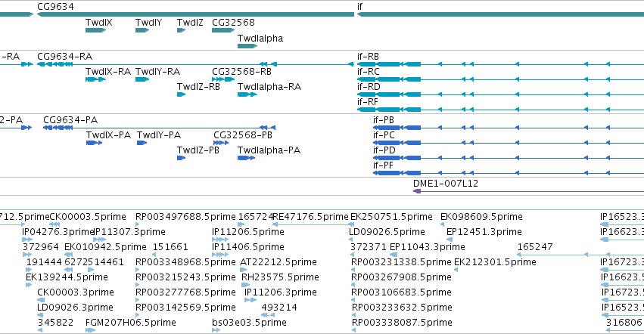
Task: Select the if-RB transcript
Action: click(x=500, y=64)
